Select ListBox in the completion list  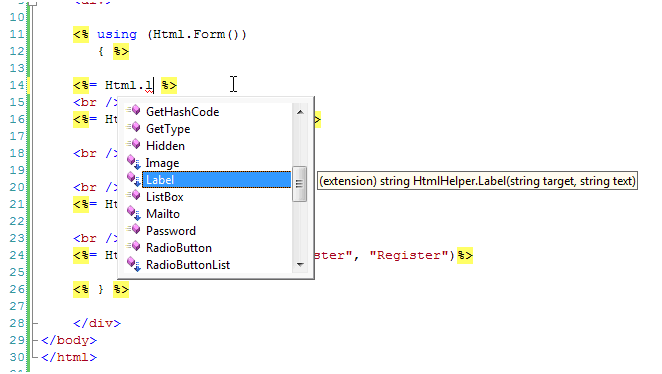165,197
